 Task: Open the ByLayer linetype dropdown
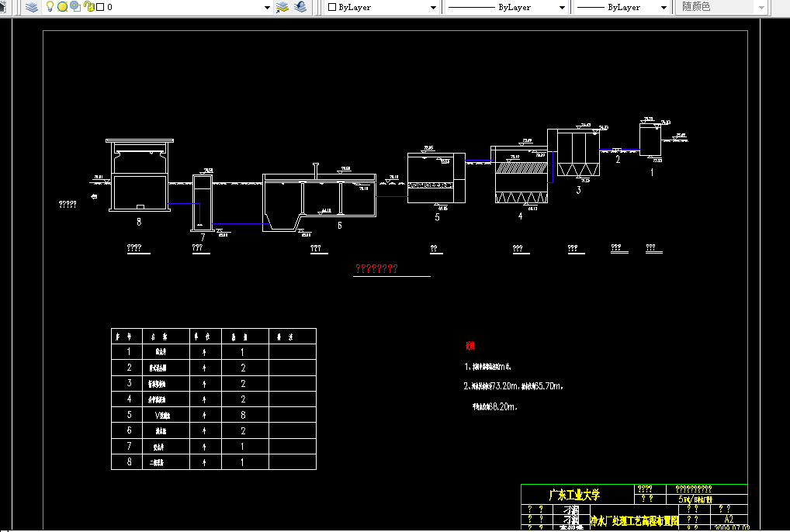tap(563, 8)
